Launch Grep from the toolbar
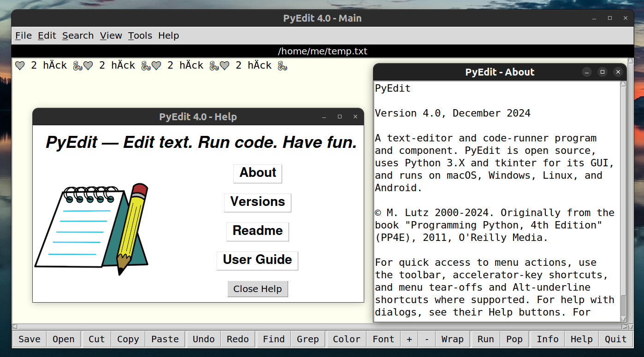Screen dimensions: 644x357 308,339
